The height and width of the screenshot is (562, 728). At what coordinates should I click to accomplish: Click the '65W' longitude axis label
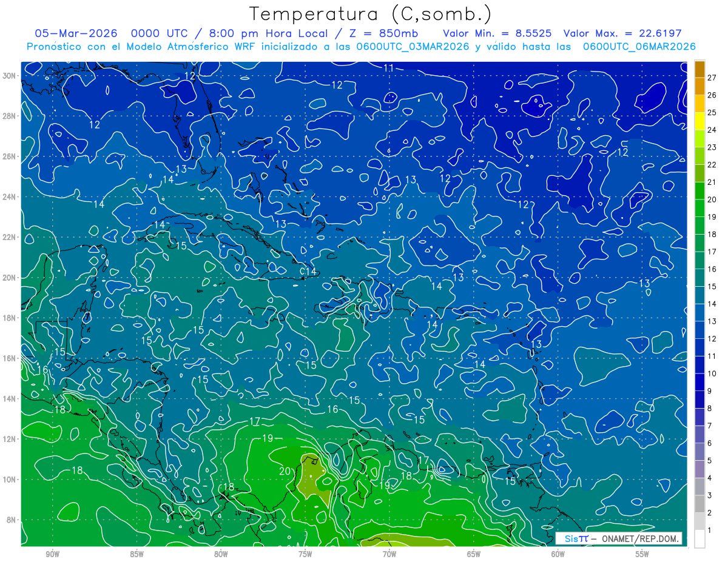pos(474,554)
